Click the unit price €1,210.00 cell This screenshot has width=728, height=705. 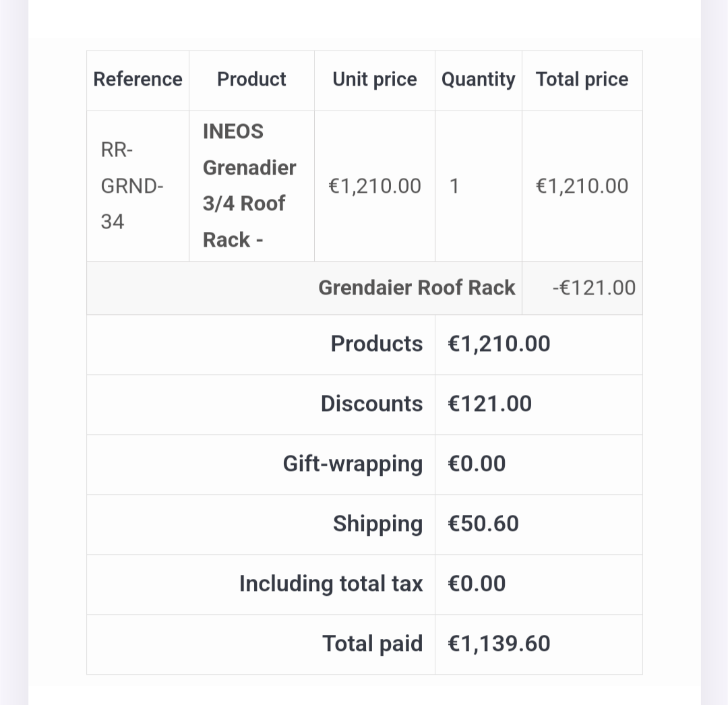(x=375, y=186)
